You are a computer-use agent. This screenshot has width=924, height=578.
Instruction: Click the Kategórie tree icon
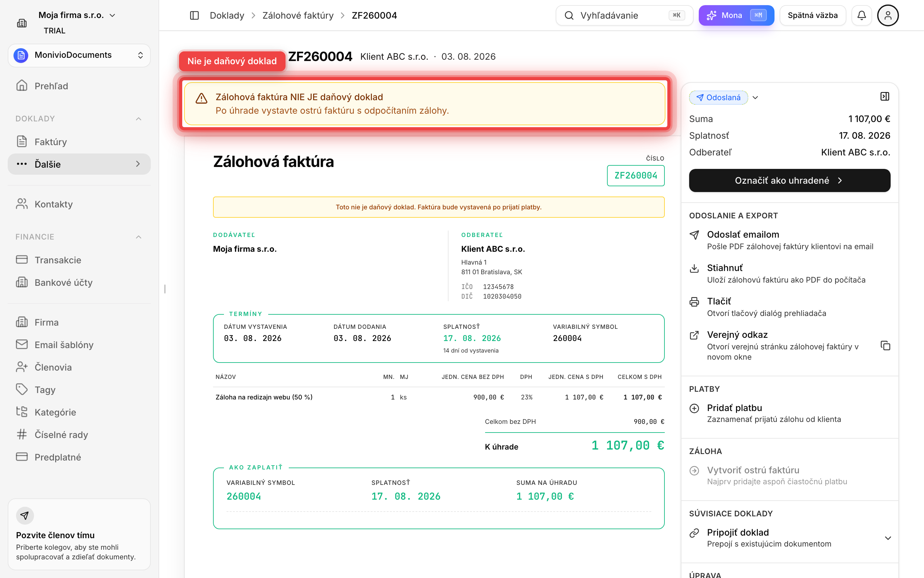(x=22, y=412)
